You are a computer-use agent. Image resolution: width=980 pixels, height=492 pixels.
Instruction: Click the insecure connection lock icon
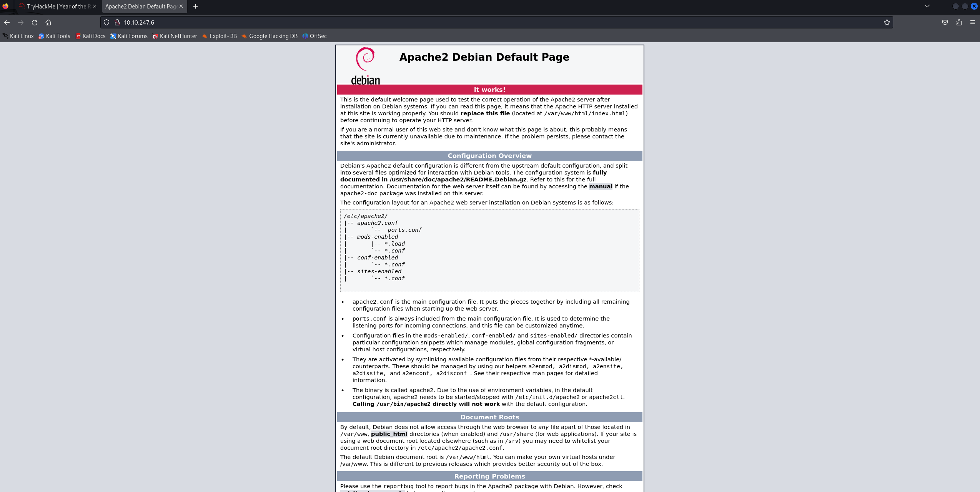tap(117, 23)
